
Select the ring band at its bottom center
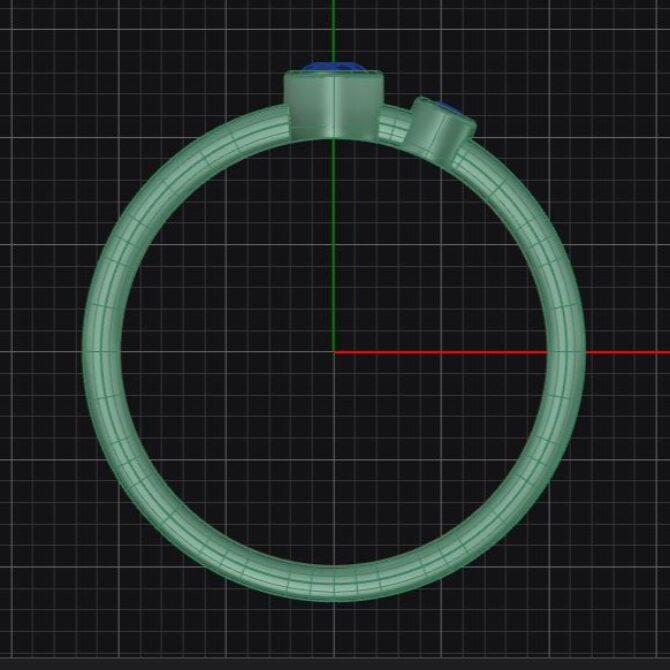(333, 582)
